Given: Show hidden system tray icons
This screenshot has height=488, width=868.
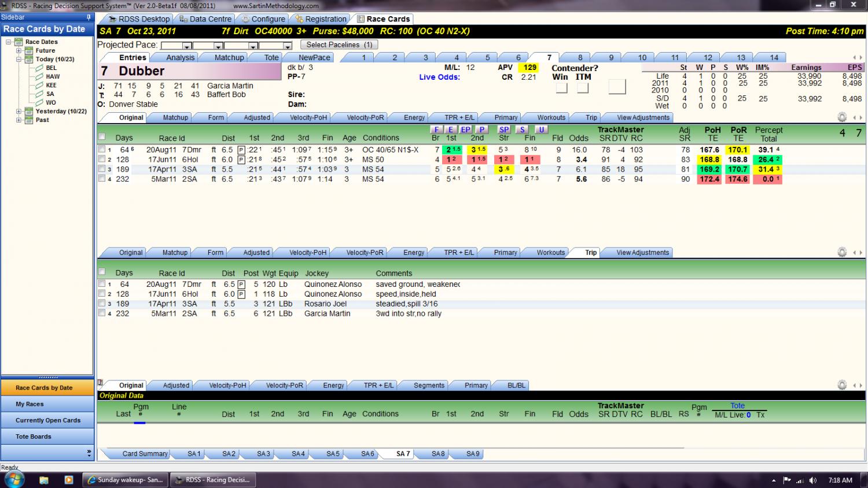Looking at the screenshot, I should (x=774, y=480).
